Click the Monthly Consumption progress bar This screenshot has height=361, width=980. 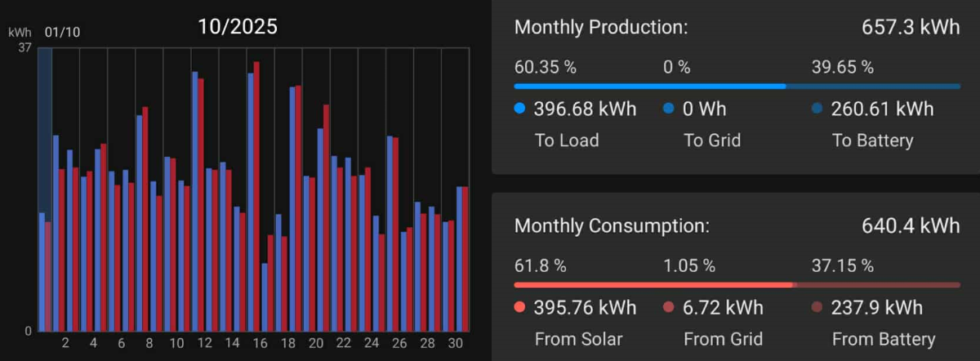pos(737,285)
